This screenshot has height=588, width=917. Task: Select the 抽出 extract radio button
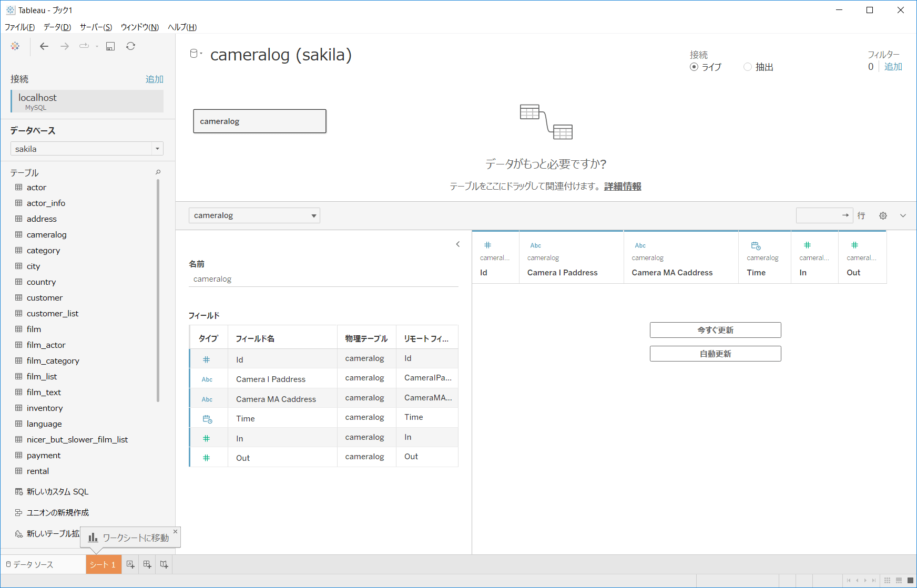[x=747, y=67]
